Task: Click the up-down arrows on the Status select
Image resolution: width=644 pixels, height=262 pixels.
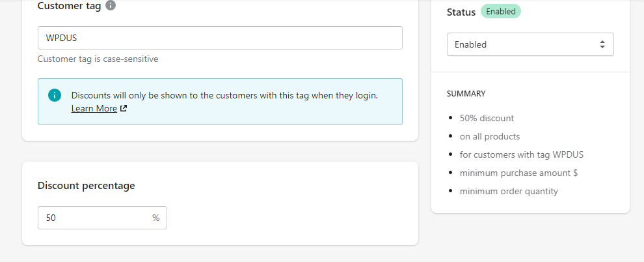Action: click(602, 45)
